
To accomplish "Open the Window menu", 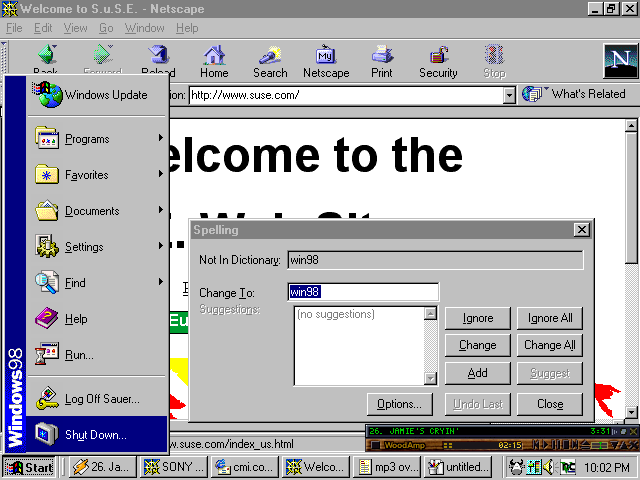I will (144, 28).
